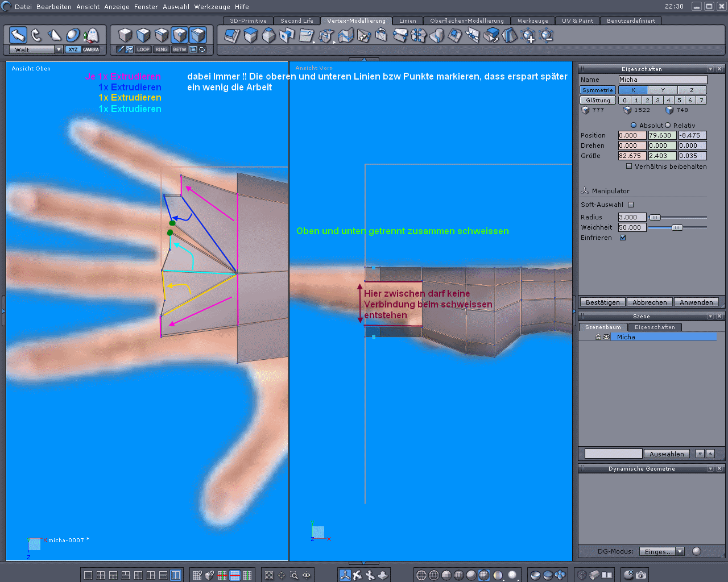This screenshot has width=728, height=582.
Task: Click the round button beside DG-Modus
Action: tap(697, 551)
